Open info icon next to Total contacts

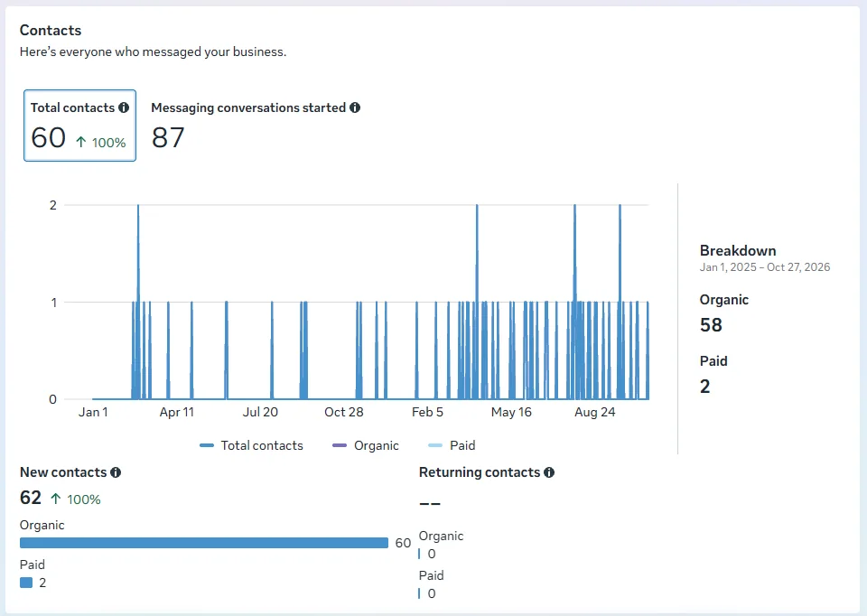point(124,107)
